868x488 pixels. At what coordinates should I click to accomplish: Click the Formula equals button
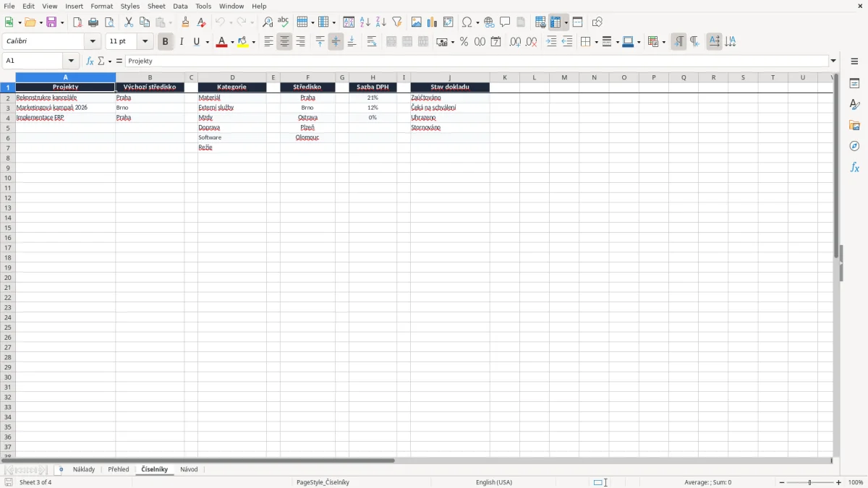point(119,61)
